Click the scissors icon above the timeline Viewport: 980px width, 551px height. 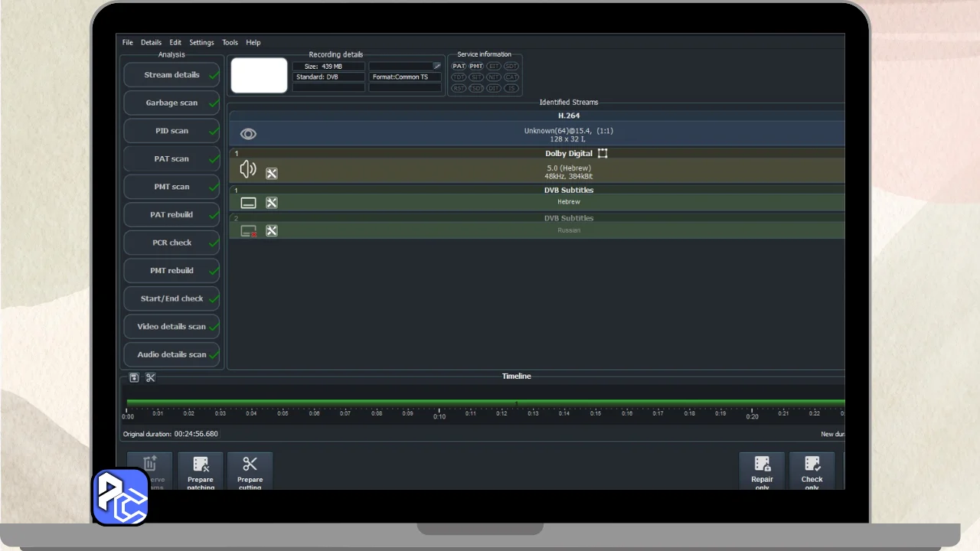point(151,377)
